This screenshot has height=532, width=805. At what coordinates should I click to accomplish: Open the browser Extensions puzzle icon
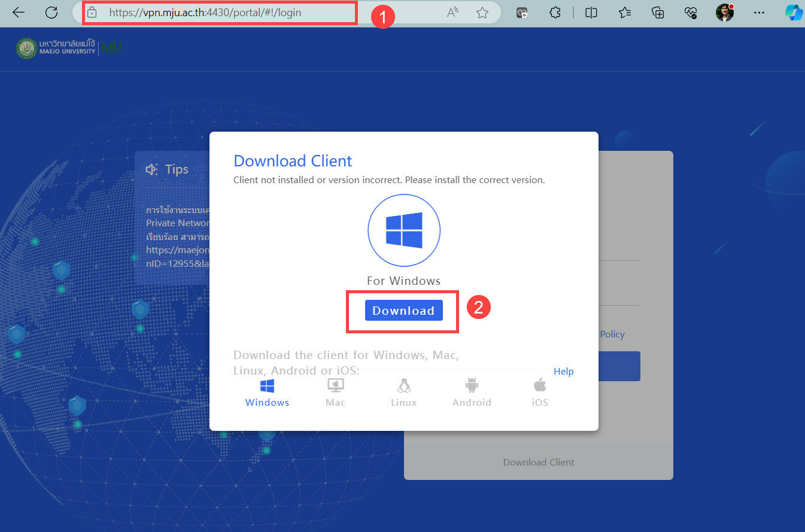coord(555,13)
